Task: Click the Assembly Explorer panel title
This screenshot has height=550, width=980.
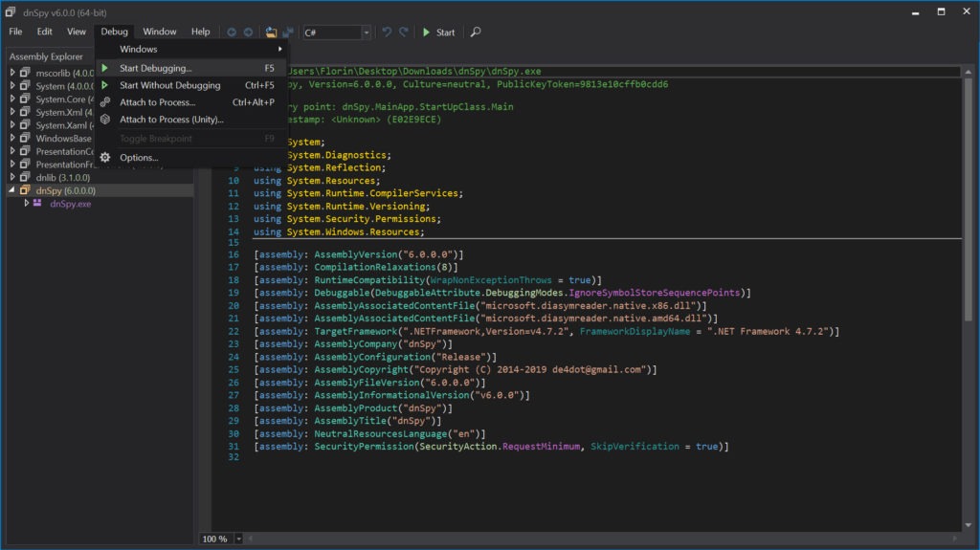Action: [x=46, y=56]
